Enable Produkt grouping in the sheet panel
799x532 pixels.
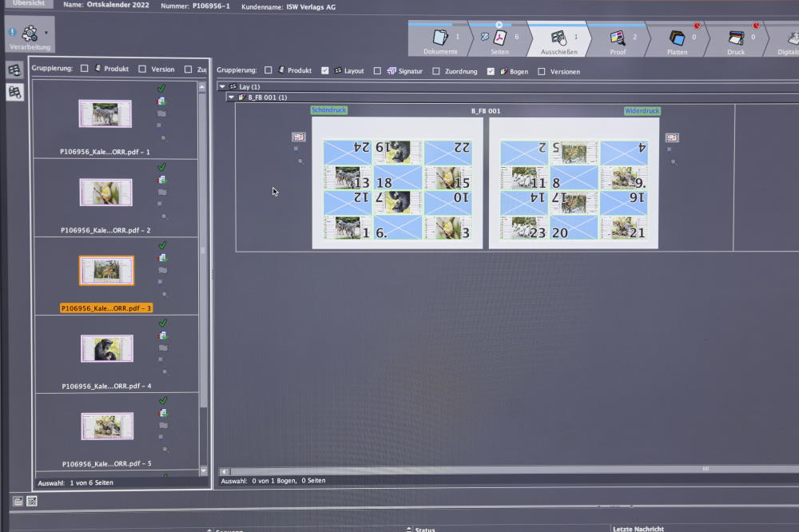click(268, 70)
